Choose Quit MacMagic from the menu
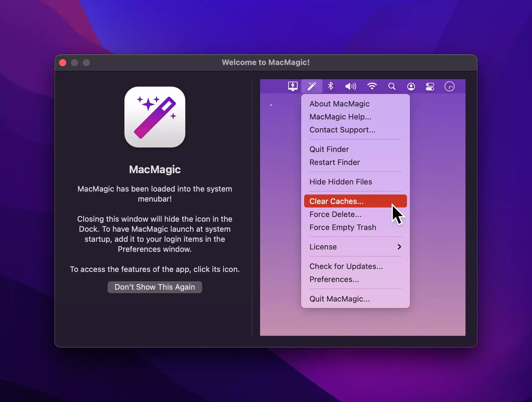This screenshot has width=532, height=402. 339,299
